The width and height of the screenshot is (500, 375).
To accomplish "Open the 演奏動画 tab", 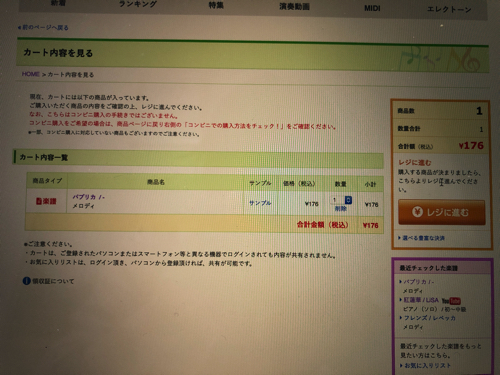I will pyautogui.click(x=294, y=6).
